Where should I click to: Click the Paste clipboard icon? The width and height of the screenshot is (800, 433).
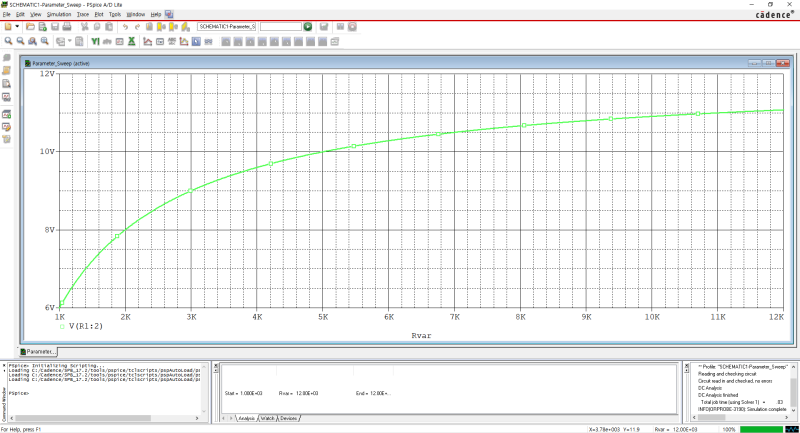pyautogui.click(x=109, y=27)
